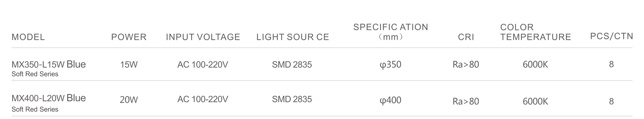Select the POWER column header
Image resolution: width=644 pixels, height=119 pixels.
pos(129,37)
